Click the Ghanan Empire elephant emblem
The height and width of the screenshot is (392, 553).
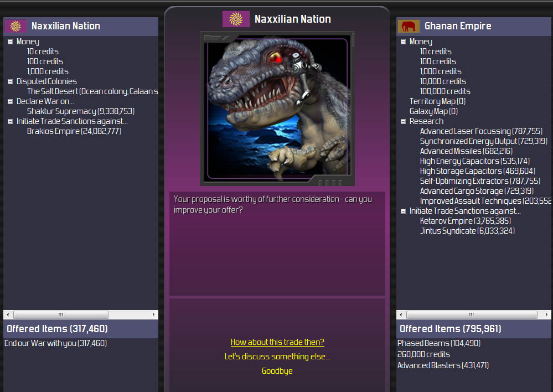click(409, 26)
